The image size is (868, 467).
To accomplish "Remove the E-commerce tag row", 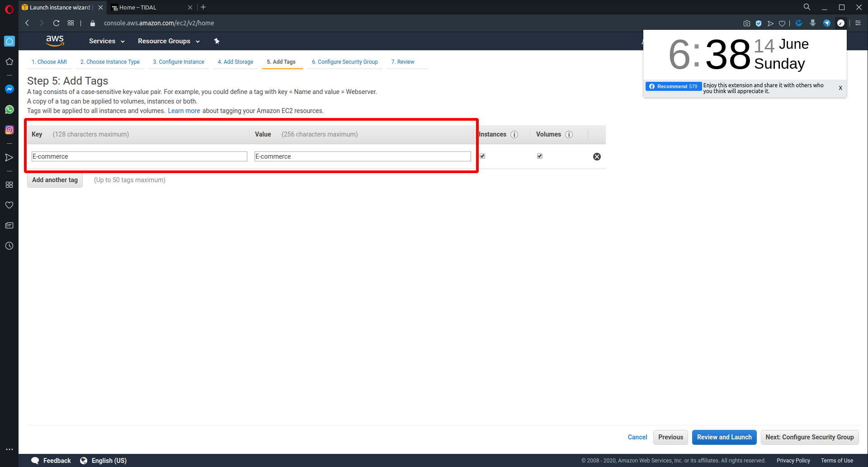I will (x=597, y=156).
